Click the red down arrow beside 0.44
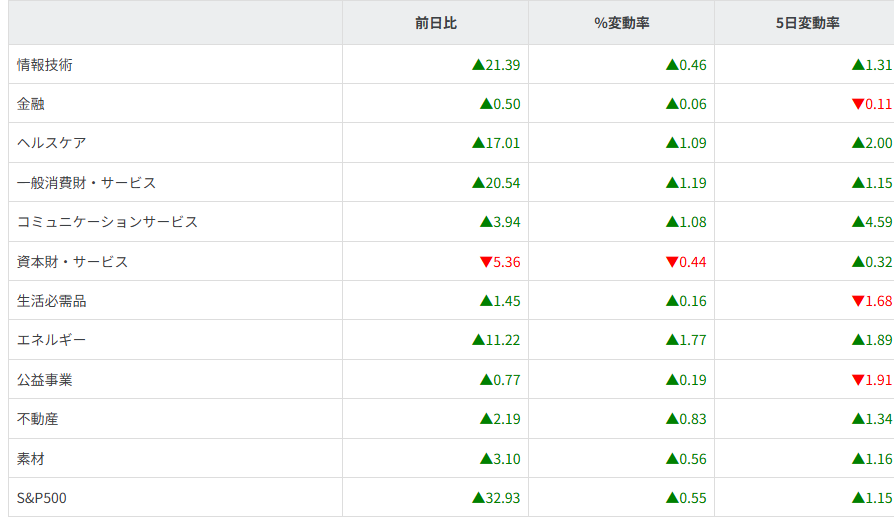The image size is (894, 532). [x=672, y=262]
